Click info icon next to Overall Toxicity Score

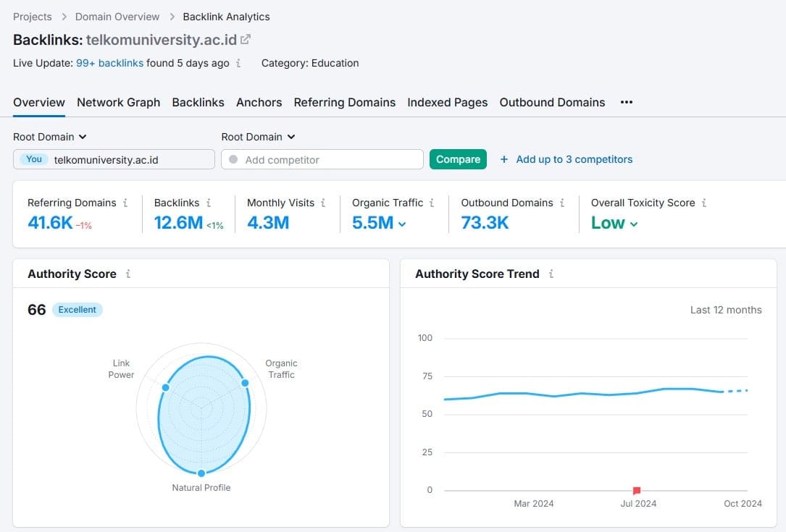[704, 203]
